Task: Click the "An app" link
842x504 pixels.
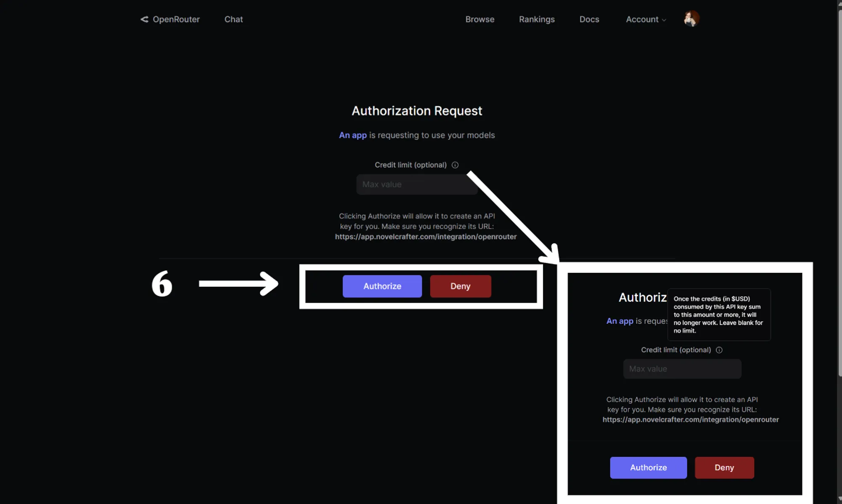Action: pos(352,135)
